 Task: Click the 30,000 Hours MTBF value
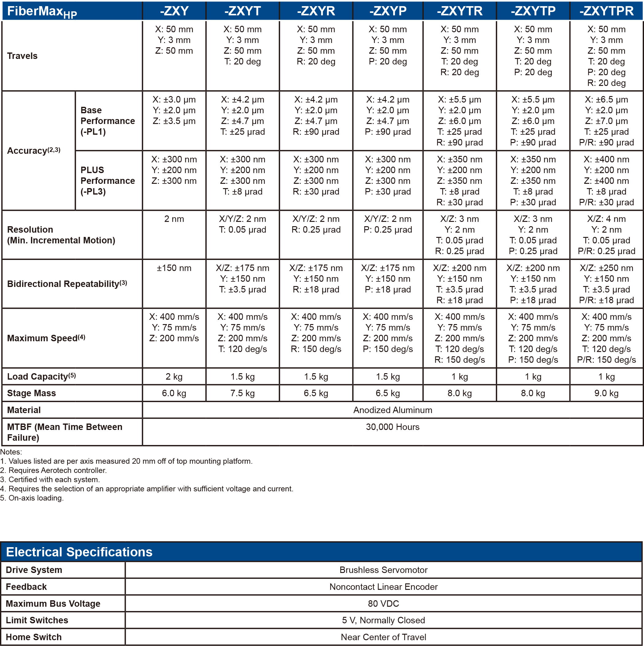[392, 427]
